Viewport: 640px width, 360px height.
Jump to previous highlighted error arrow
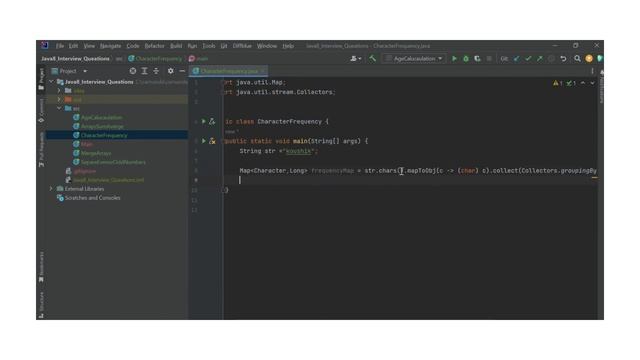click(583, 83)
